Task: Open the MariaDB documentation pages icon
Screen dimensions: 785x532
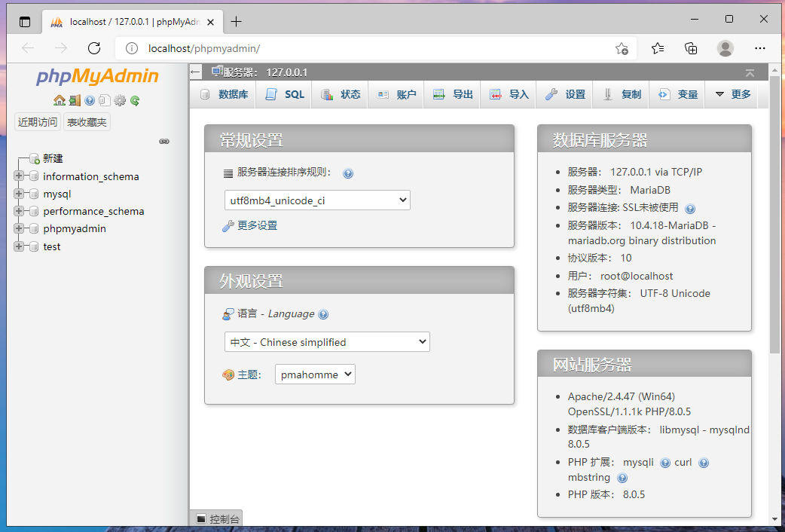Action: point(105,101)
